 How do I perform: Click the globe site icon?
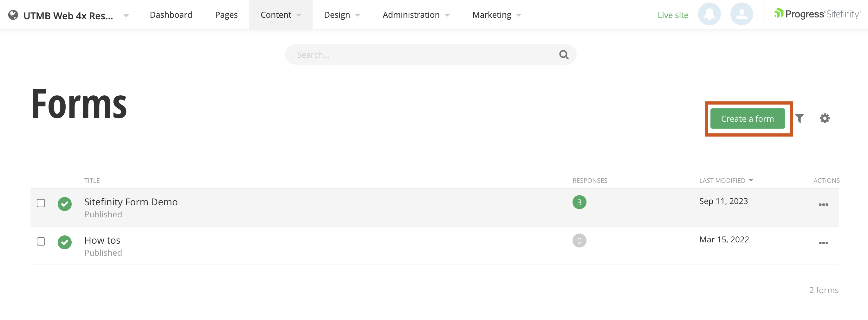[x=13, y=15]
